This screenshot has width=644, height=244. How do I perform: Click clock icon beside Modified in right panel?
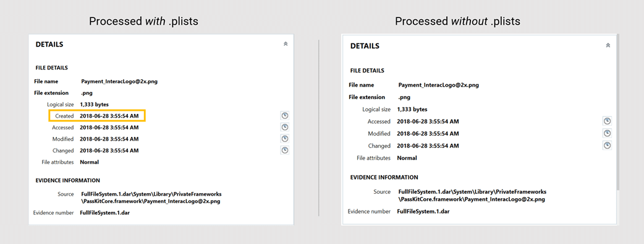click(x=607, y=133)
